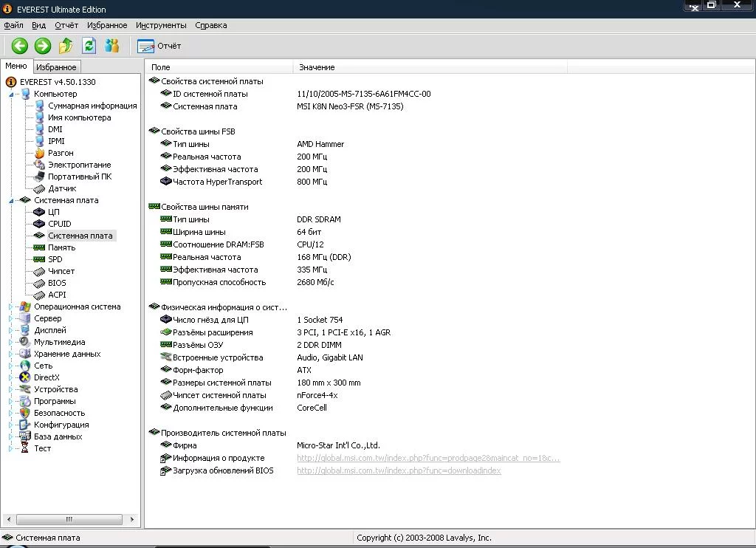Refresh the page with the refresh icon
Screen dimensions: 756x548
click(x=89, y=46)
